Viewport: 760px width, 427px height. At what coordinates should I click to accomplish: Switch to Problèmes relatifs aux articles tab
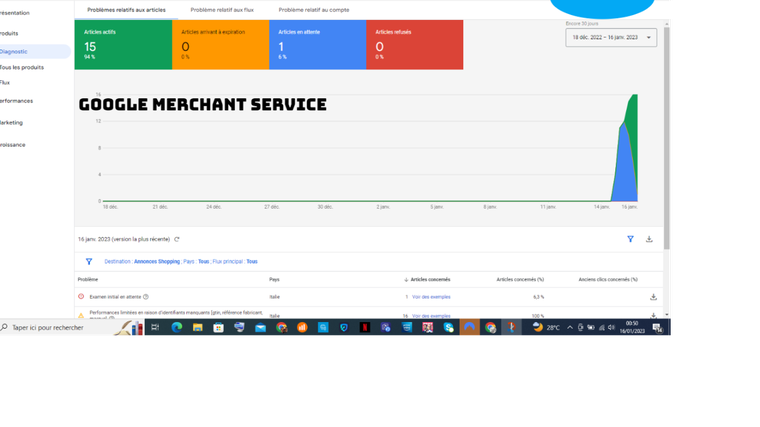pos(126,10)
